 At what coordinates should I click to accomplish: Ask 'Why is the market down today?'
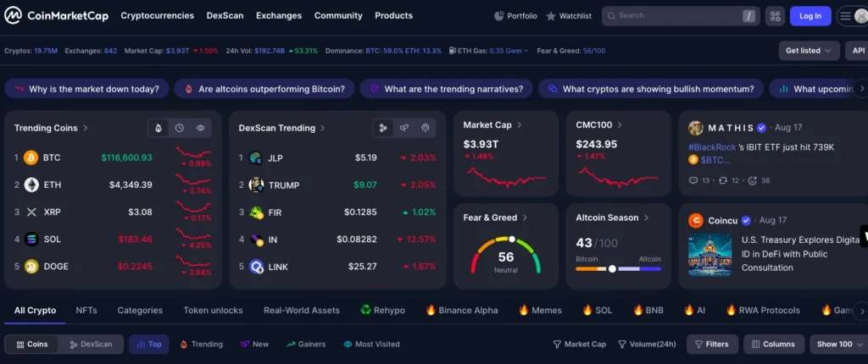[x=87, y=89]
